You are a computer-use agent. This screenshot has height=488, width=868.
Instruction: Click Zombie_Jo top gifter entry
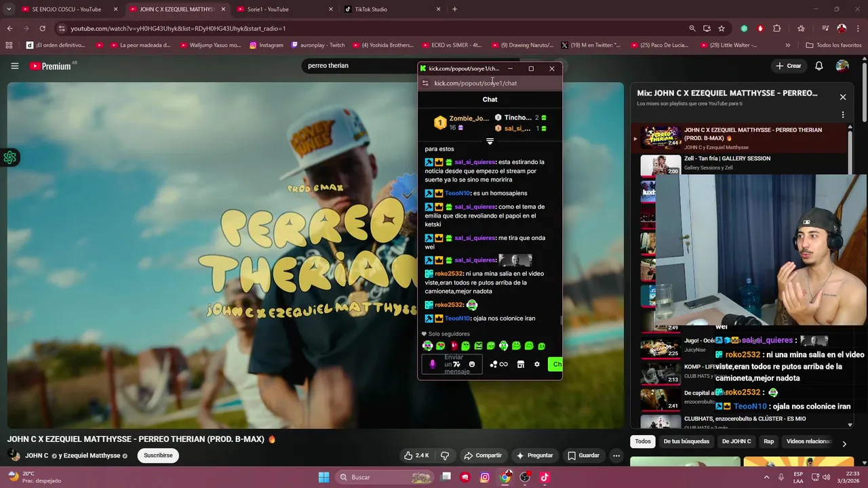(461, 123)
